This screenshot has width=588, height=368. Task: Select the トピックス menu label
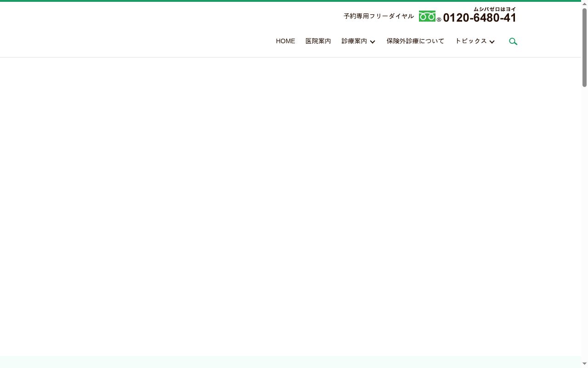471,41
